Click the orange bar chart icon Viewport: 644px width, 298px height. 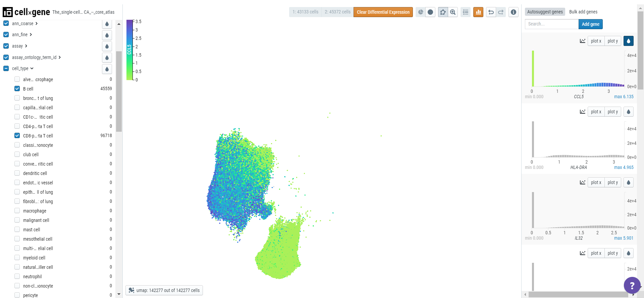(x=478, y=12)
